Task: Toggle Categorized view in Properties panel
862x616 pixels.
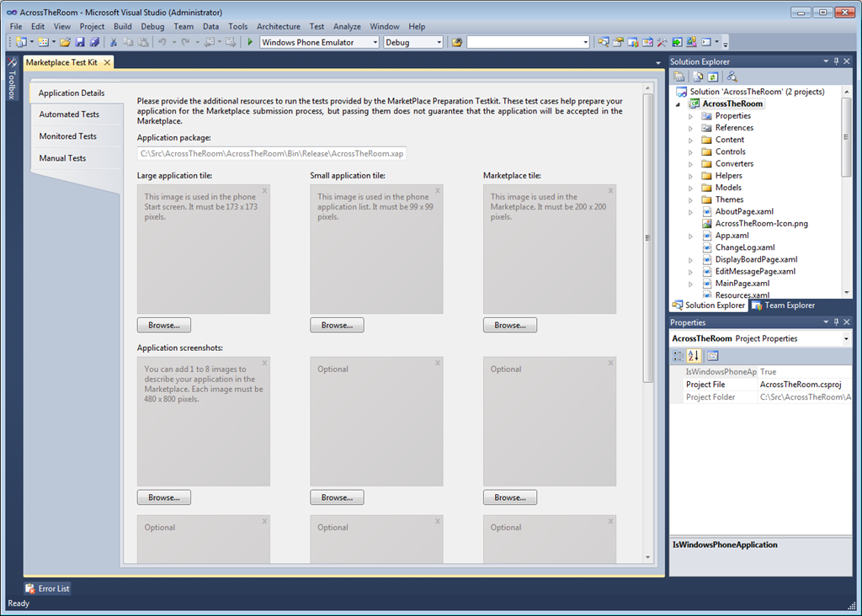Action: (678, 356)
